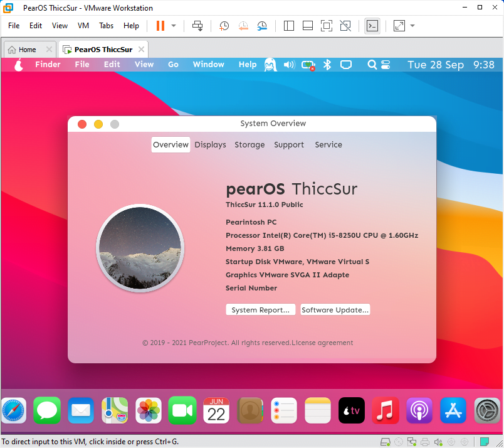This screenshot has width=504, height=448.
Task: Open Safari from the dock
Action: click(14, 410)
